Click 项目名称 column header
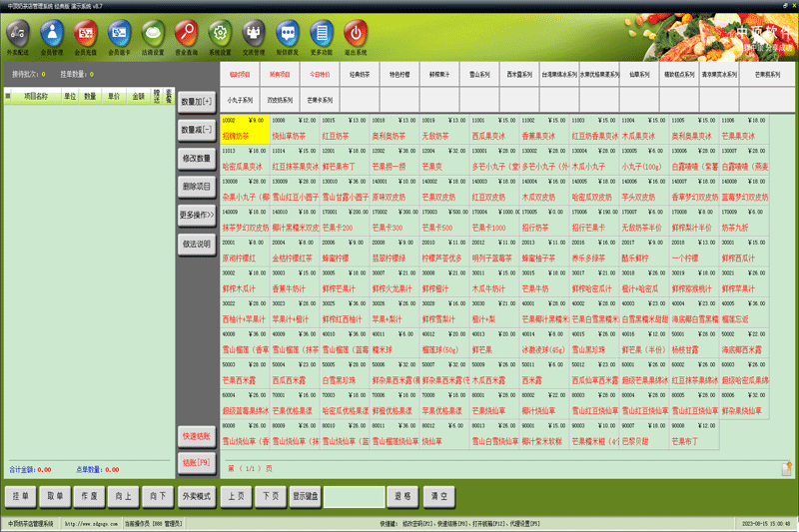Image resolution: width=799 pixels, height=532 pixels. pyautogui.click(x=36, y=96)
